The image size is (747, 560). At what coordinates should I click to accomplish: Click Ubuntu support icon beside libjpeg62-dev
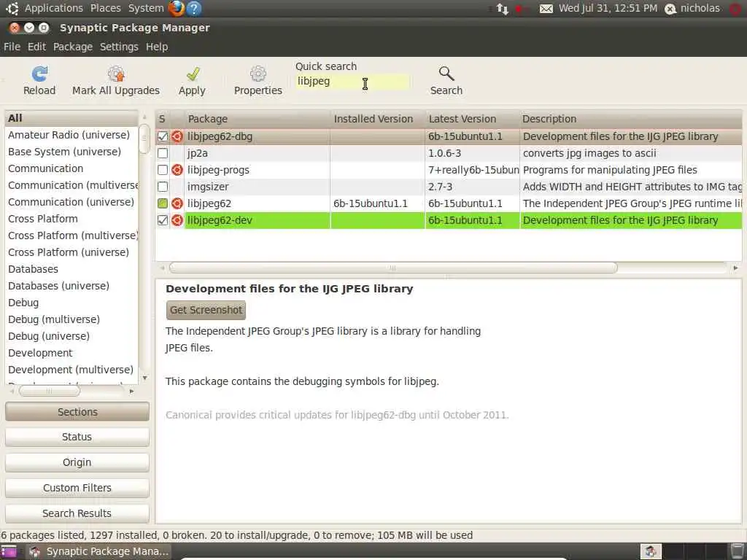[x=177, y=220]
